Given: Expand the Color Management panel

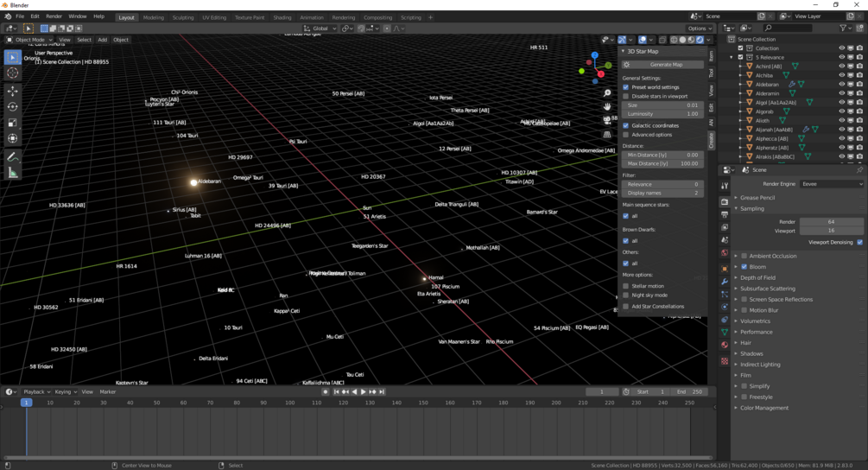Looking at the screenshot, I should 764,408.
